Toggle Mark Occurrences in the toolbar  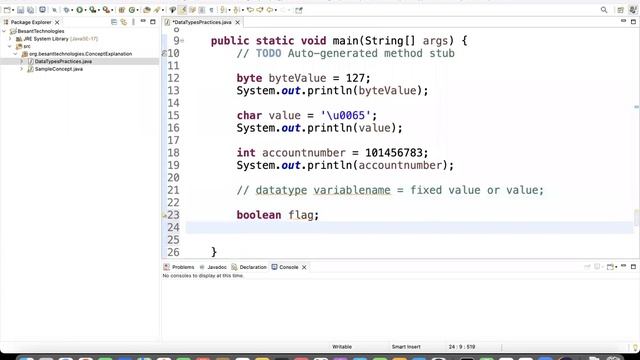(173, 10)
